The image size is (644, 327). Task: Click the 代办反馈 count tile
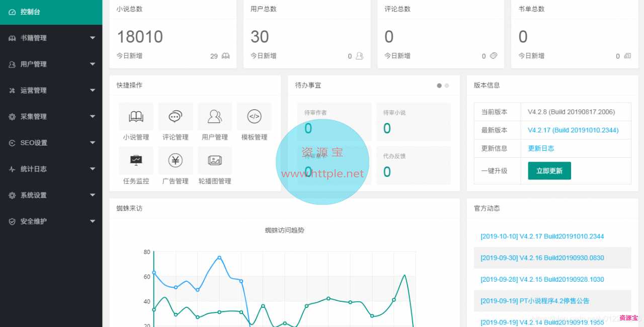tap(413, 165)
